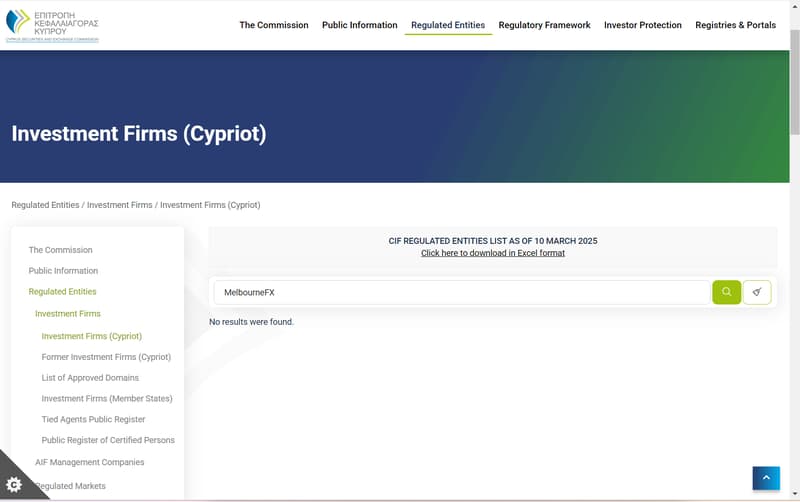Click the scrollbar down arrow
800x502 pixels.
pyautogui.click(x=794, y=494)
